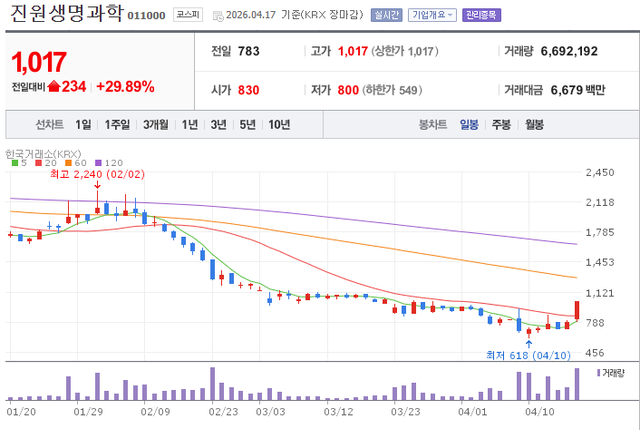Select the 1일 line chart period
This screenshot has height=430, width=640.
[x=83, y=125]
